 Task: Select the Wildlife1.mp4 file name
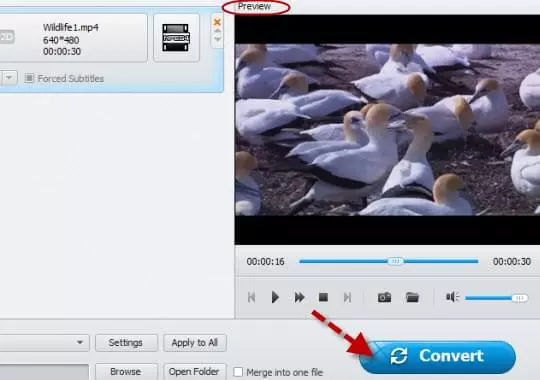tap(71, 27)
